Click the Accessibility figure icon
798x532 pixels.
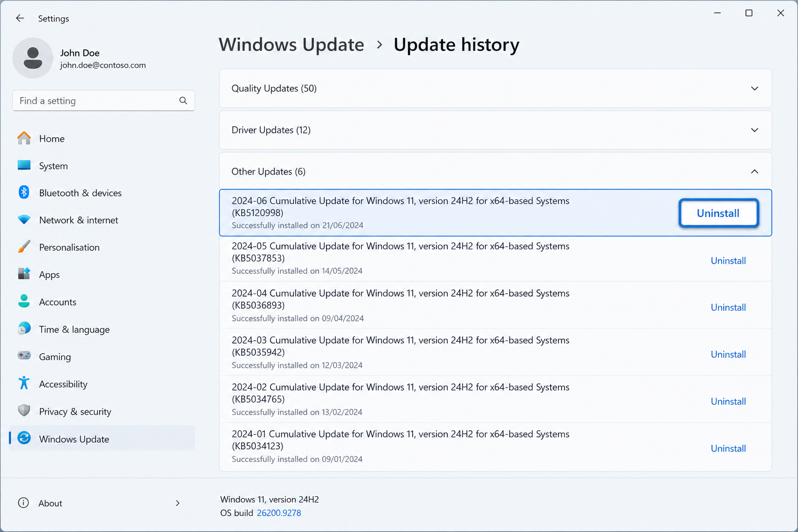click(24, 383)
